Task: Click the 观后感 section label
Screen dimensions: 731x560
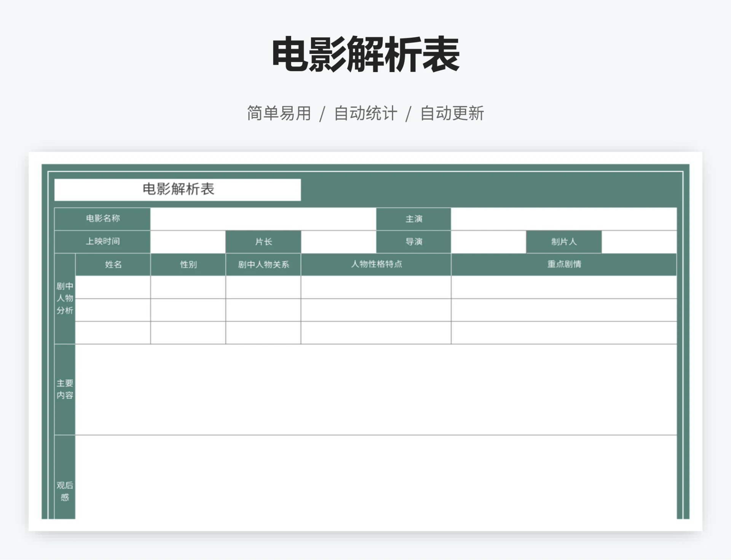Action: 65,490
